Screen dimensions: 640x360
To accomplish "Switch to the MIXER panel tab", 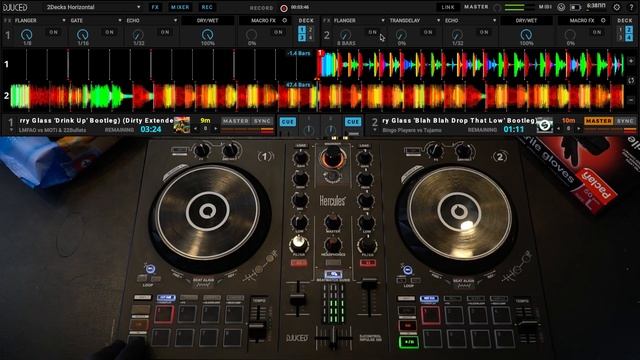I will (x=180, y=7).
